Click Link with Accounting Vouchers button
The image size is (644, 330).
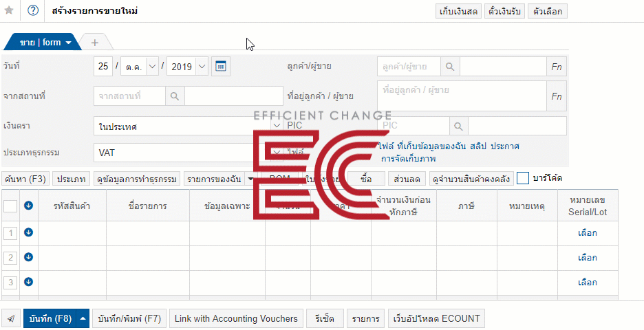tap(236, 318)
